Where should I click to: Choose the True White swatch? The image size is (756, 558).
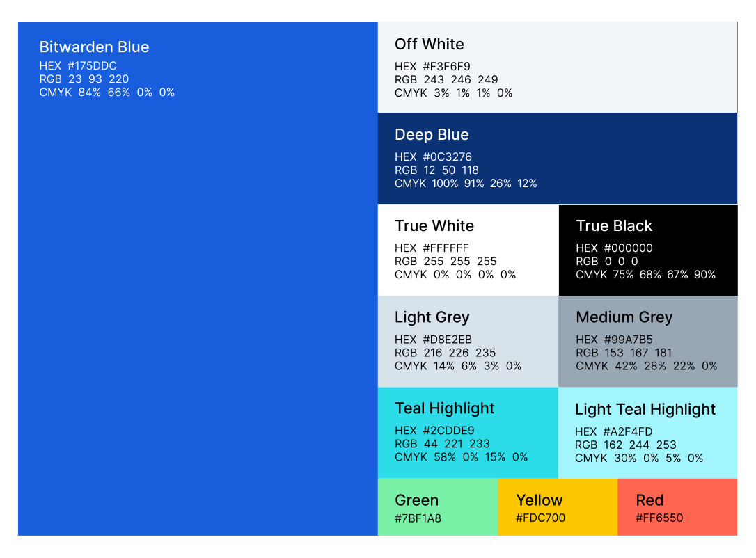point(468,250)
